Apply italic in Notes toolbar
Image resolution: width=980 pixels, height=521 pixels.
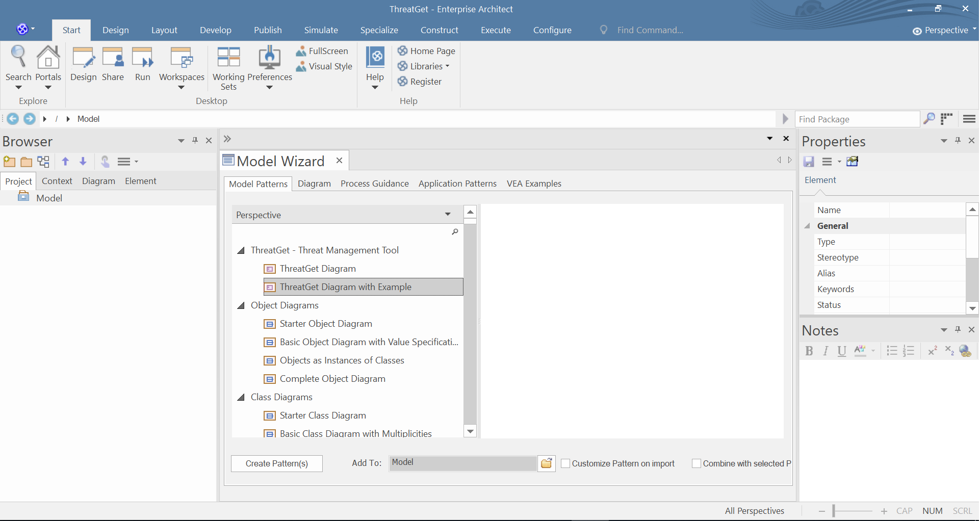826,351
